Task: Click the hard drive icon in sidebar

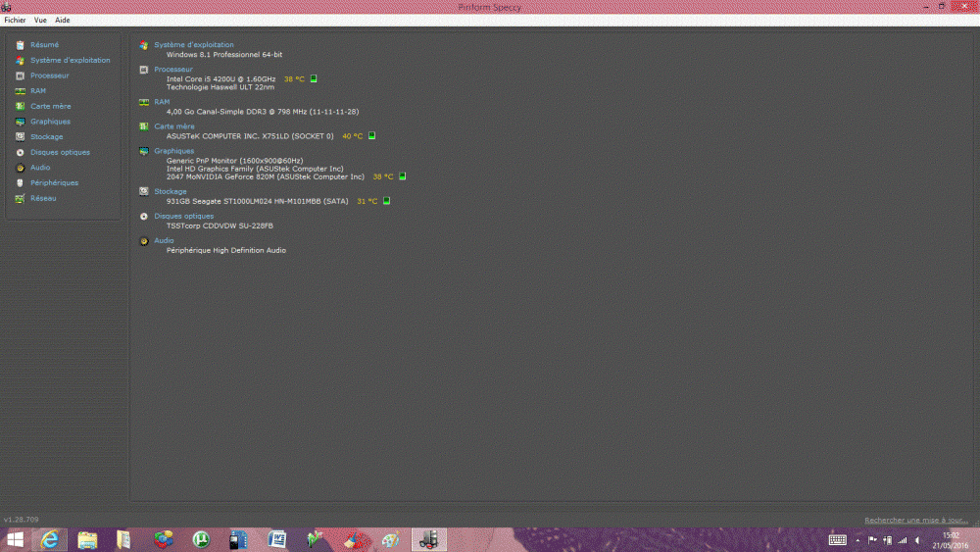Action: click(20, 137)
